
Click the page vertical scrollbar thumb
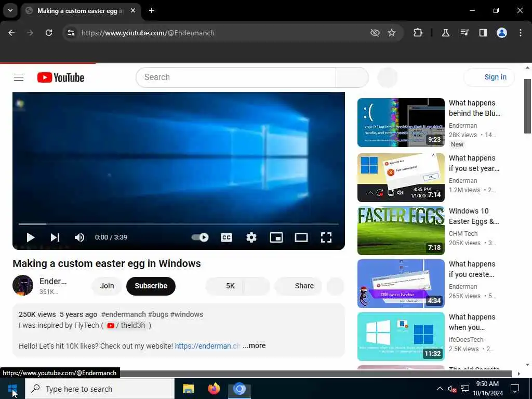pyautogui.click(x=528, y=106)
